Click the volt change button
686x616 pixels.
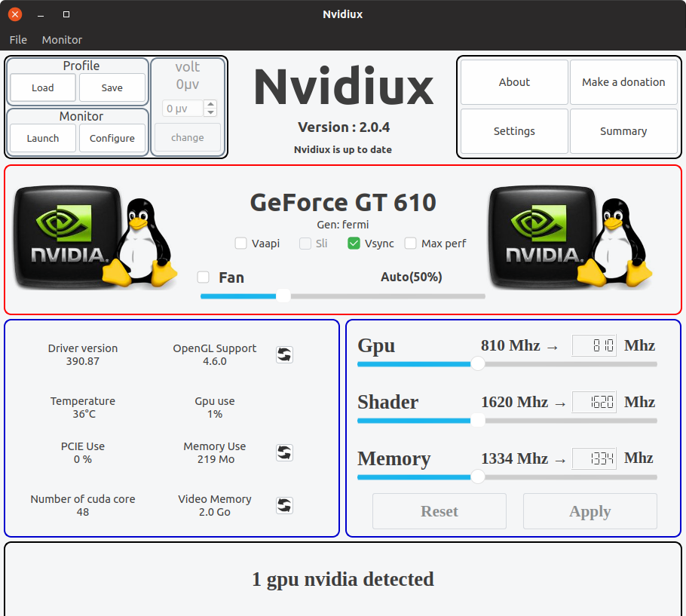point(187,137)
